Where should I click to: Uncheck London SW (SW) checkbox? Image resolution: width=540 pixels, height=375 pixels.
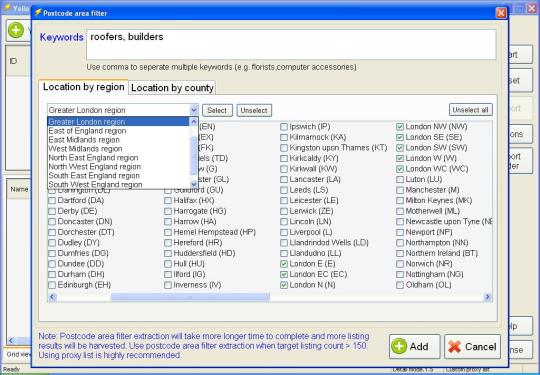click(399, 148)
